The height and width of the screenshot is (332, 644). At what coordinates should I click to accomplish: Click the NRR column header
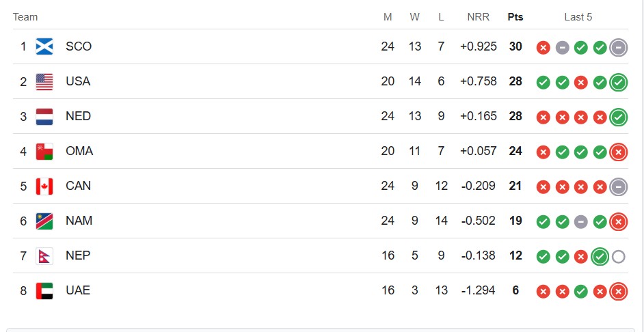point(479,17)
